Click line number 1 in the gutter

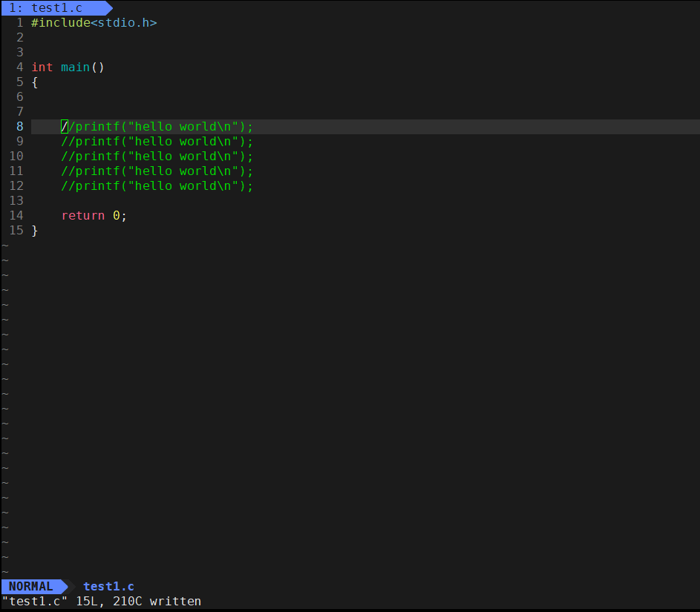(19, 23)
